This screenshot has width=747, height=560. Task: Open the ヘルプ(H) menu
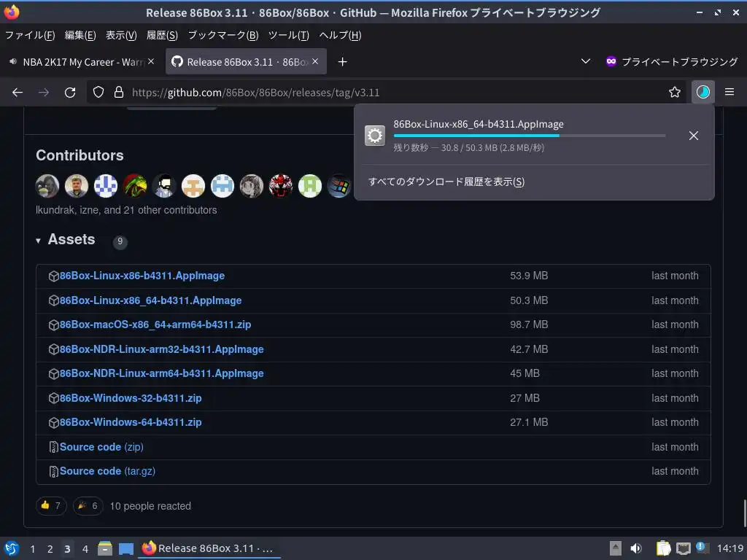(x=340, y=35)
